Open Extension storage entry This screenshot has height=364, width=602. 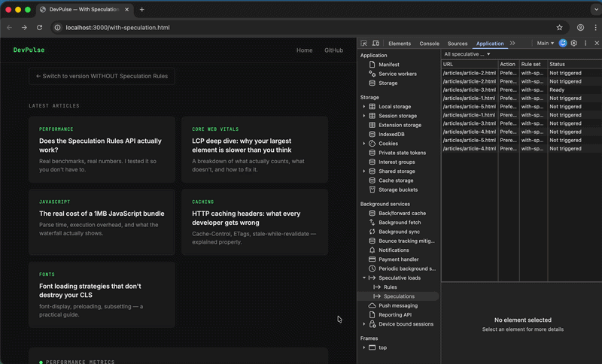click(400, 125)
